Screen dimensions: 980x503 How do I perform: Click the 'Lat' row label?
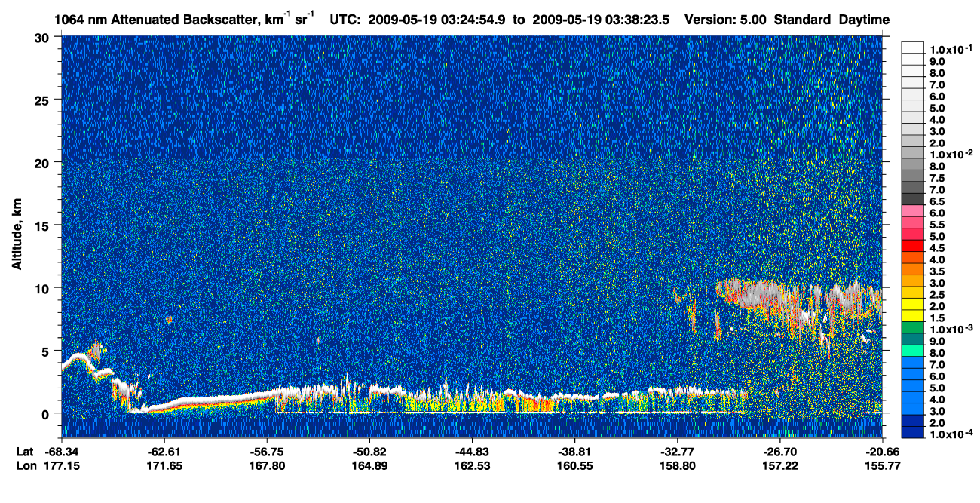click(x=24, y=452)
